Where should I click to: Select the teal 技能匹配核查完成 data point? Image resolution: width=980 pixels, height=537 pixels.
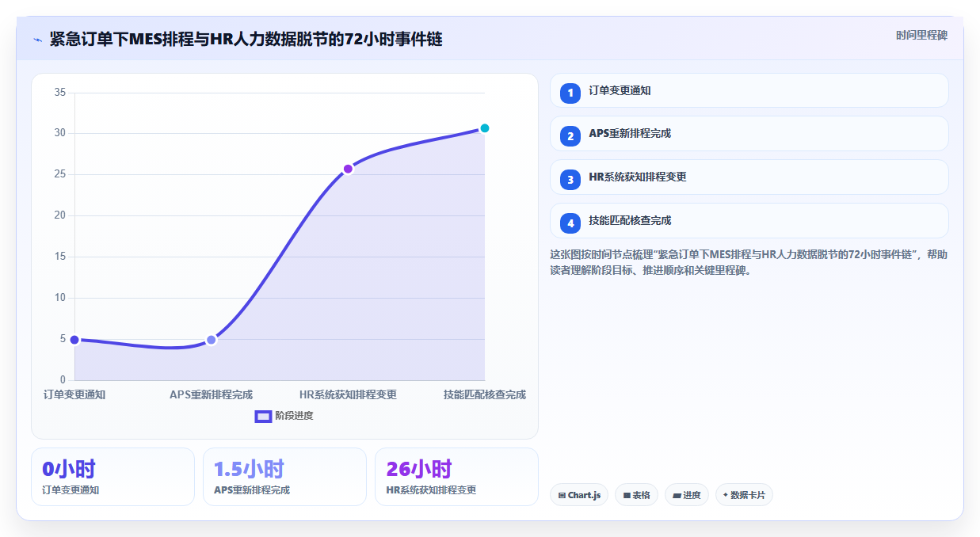coord(485,128)
